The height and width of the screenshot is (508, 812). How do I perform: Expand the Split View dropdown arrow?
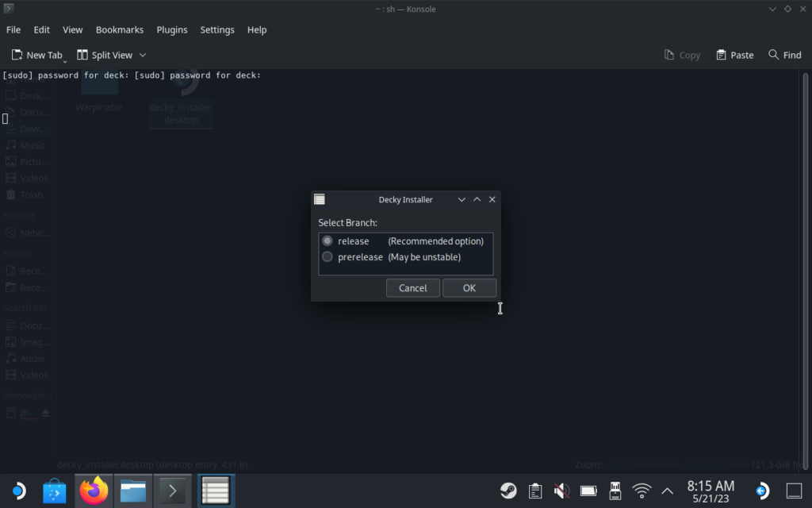click(x=143, y=55)
